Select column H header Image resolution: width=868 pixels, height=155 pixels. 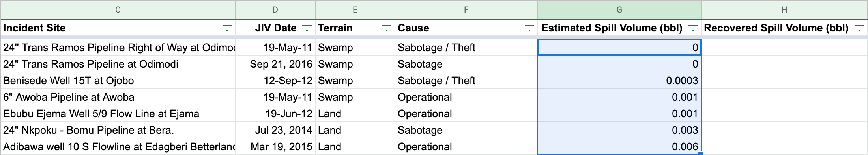pyautogui.click(x=784, y=10)
